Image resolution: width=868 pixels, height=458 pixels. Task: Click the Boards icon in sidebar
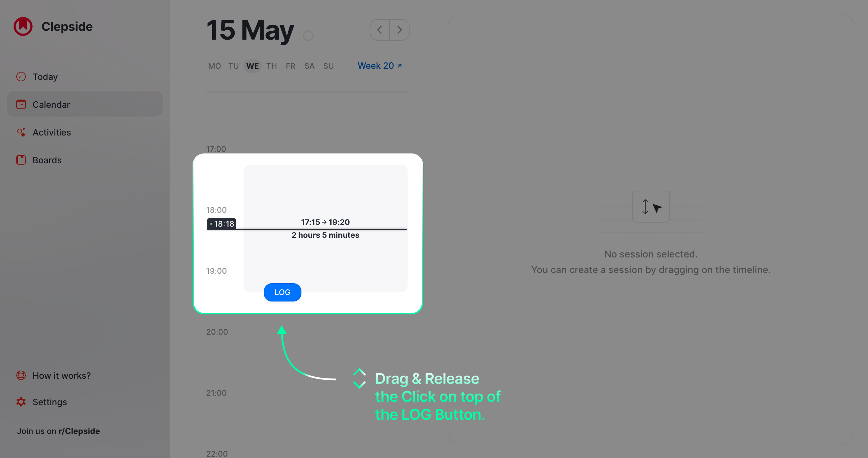pos(21,160)
